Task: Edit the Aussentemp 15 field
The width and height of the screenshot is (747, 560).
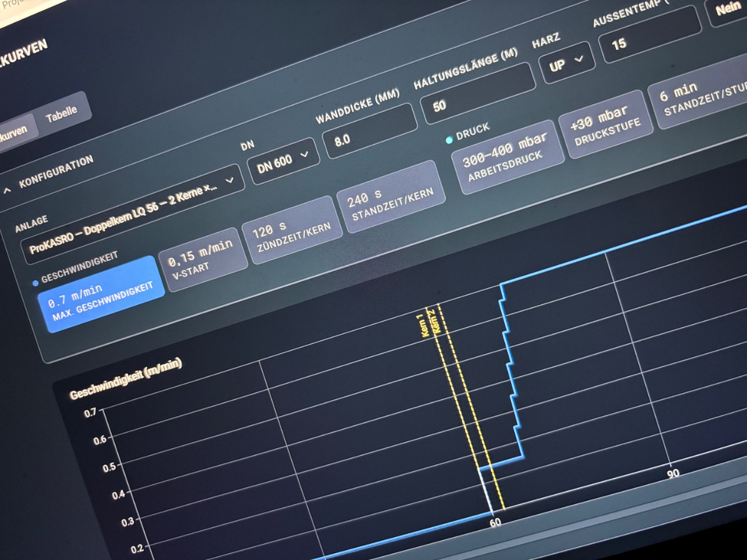Action: pos(649,34)
